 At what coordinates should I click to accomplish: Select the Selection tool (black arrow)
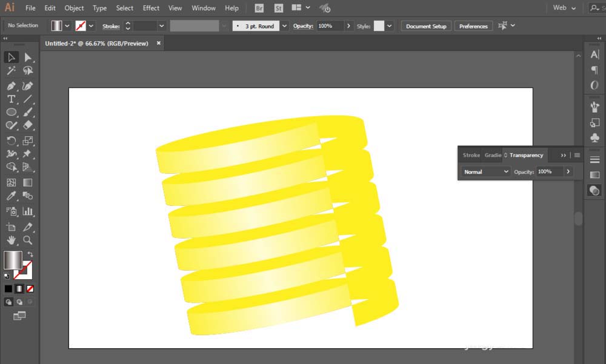[11, 57]
